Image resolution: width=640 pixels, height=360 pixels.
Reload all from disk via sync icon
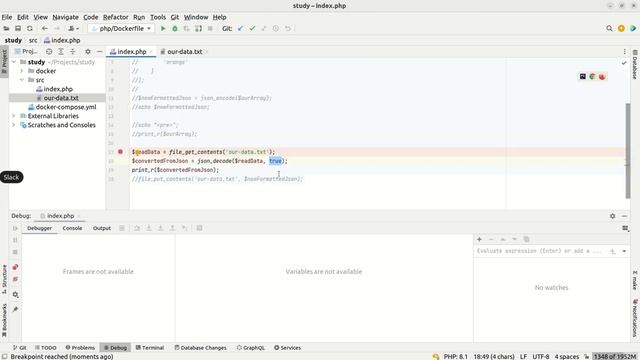coord(30,29)
